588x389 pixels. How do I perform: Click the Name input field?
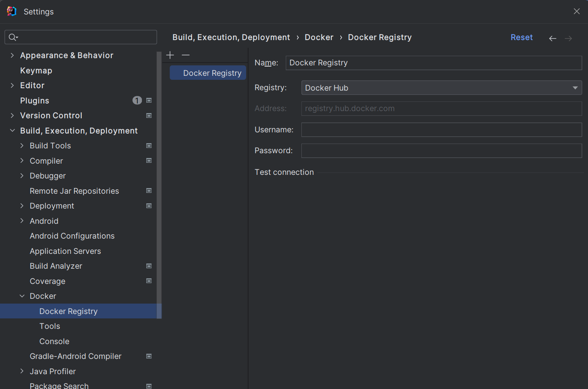pyautogui.click(x=434, y=63)
